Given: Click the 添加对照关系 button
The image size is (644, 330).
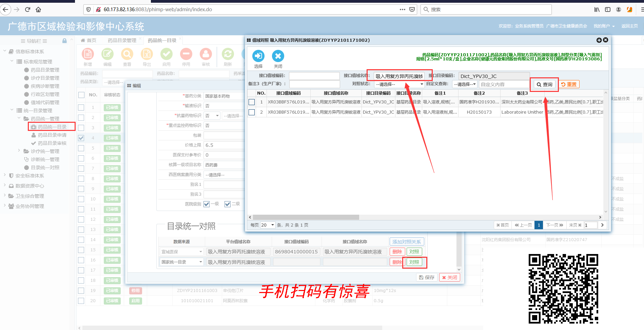Looking at the screenshot, I should pos(407,242).
